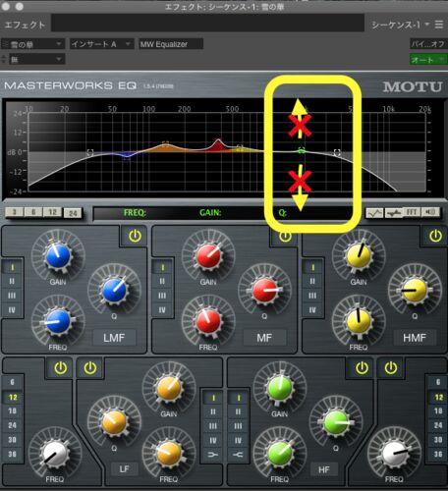Image resolution: width=448 pixels, height=491 pixels.
Task: Click the yellow HMF Q knob
Action: [x=415, y=291]
